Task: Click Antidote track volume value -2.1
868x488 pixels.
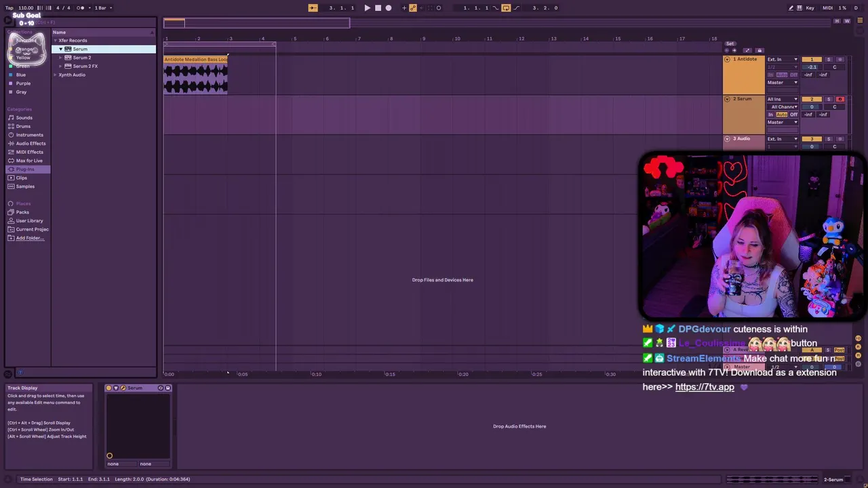Action: 812,67
